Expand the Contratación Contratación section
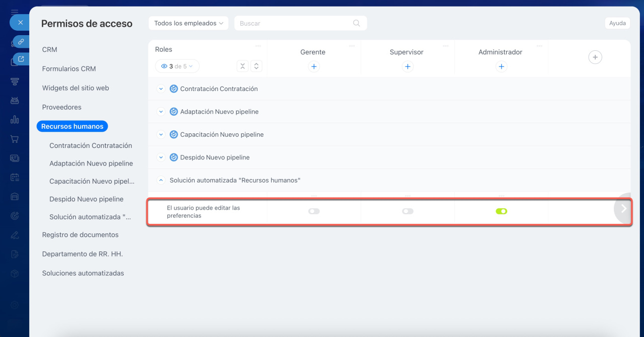This screenshot has width=644, height=337. 161,89
